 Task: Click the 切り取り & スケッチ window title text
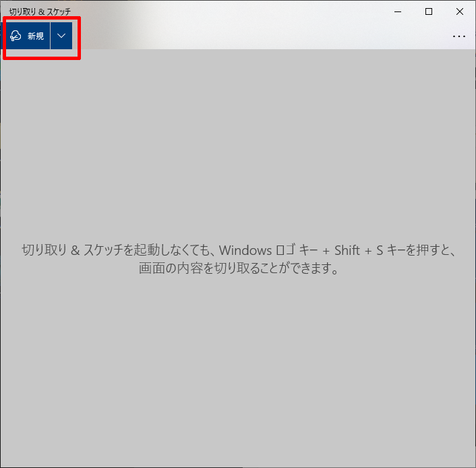tap(40, 12)
